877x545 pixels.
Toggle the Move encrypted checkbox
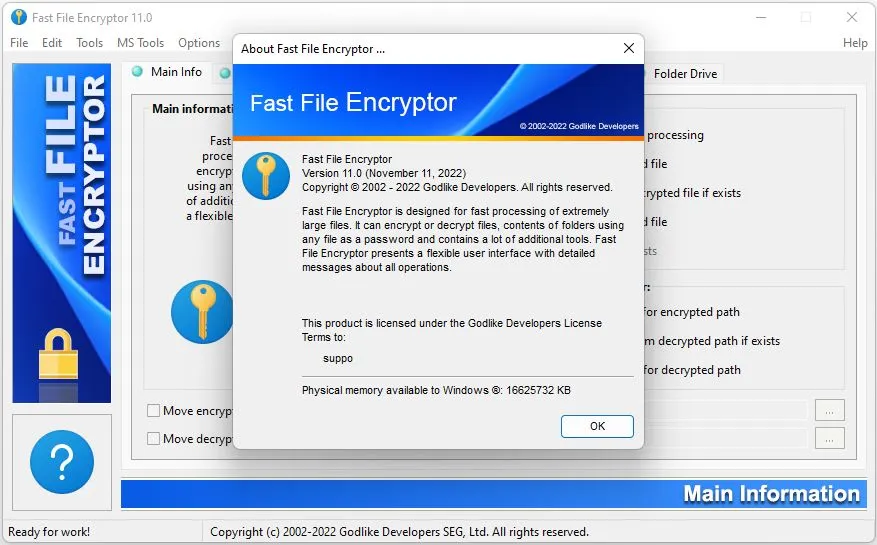coord(153,411)
